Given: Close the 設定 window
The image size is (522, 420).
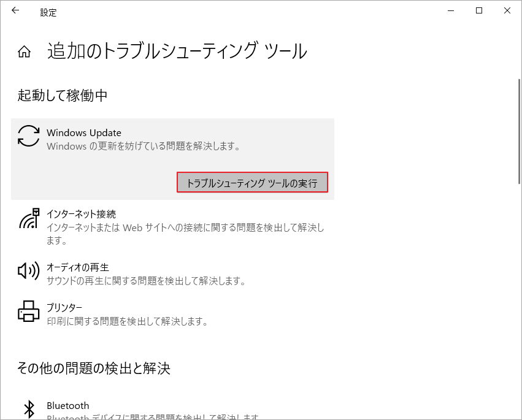Looking at the screenshot, I should click(507, 10).
